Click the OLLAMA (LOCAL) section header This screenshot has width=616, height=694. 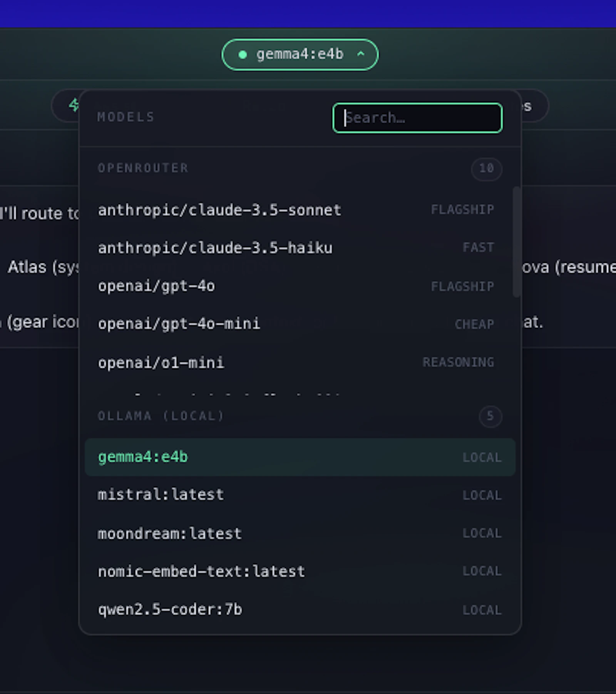(x=161, y=416)
